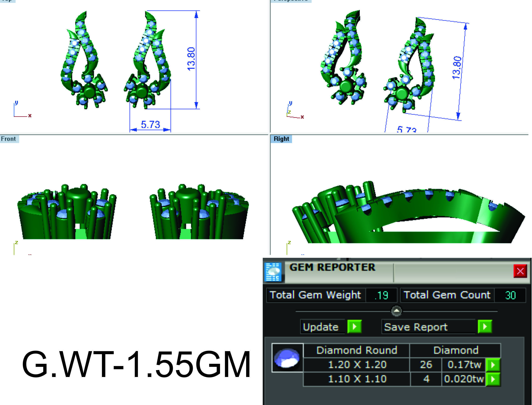Click the 13.80 dimension in Top view

click(191, 59)
